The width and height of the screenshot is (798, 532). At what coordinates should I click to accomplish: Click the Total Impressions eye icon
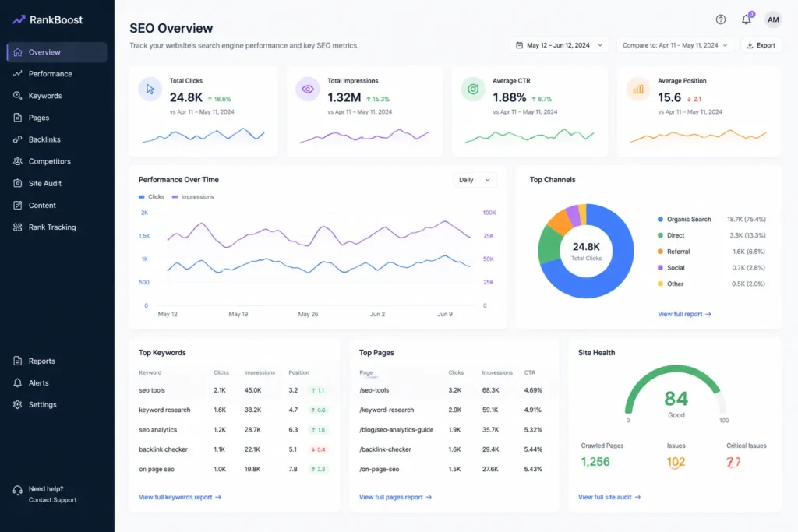pos(308,89)
